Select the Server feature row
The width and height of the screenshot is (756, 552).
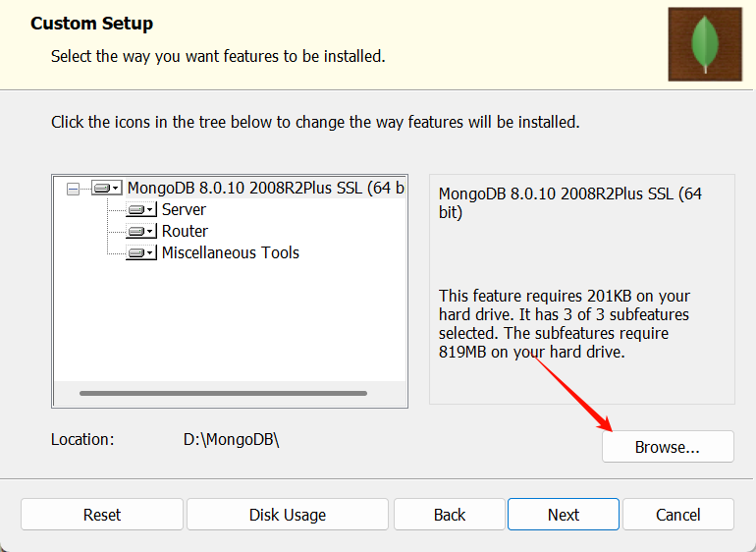(x=184, y=209)
